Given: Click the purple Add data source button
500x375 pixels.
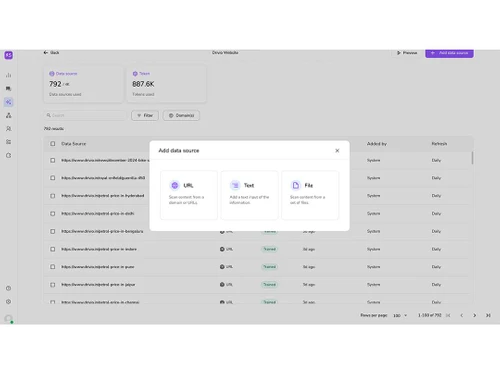Looking at the screenshot, I should coord(449,53).
